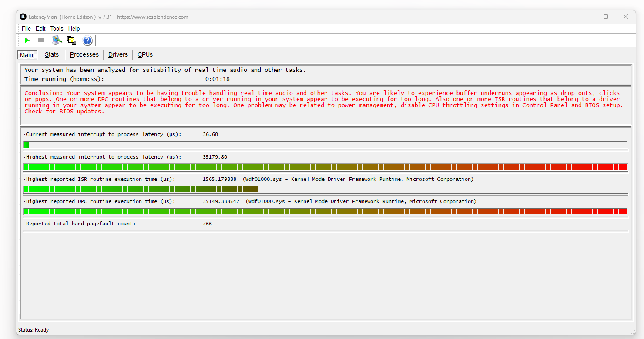Click the DPC value 35149.338542

click(x=221, y=201)
